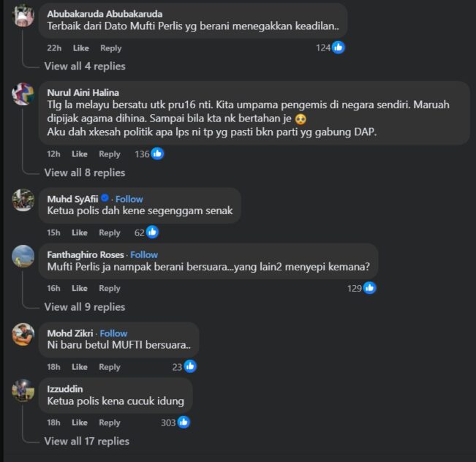
Task: Click the like reaction icon showing 303
Action: point(184,423)
